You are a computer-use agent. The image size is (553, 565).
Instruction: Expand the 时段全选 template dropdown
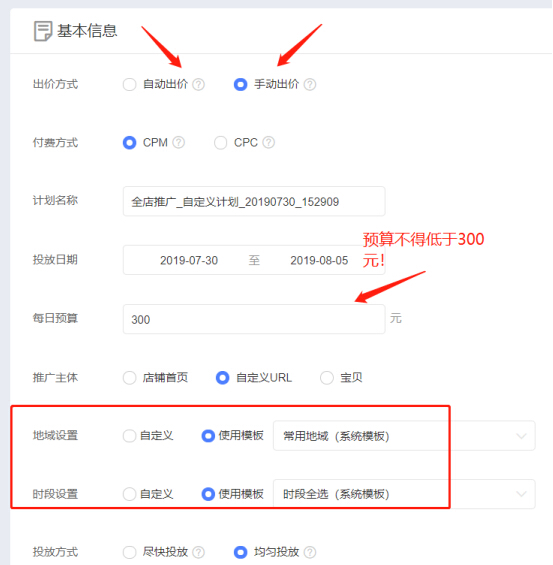[404, 494]
